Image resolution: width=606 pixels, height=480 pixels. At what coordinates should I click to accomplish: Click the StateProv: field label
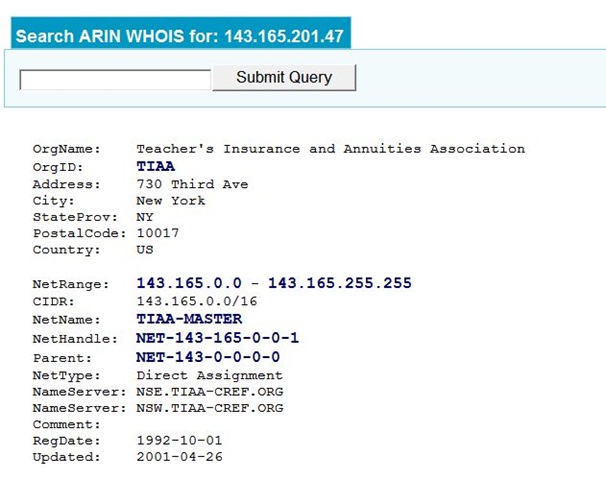(75, 217)
